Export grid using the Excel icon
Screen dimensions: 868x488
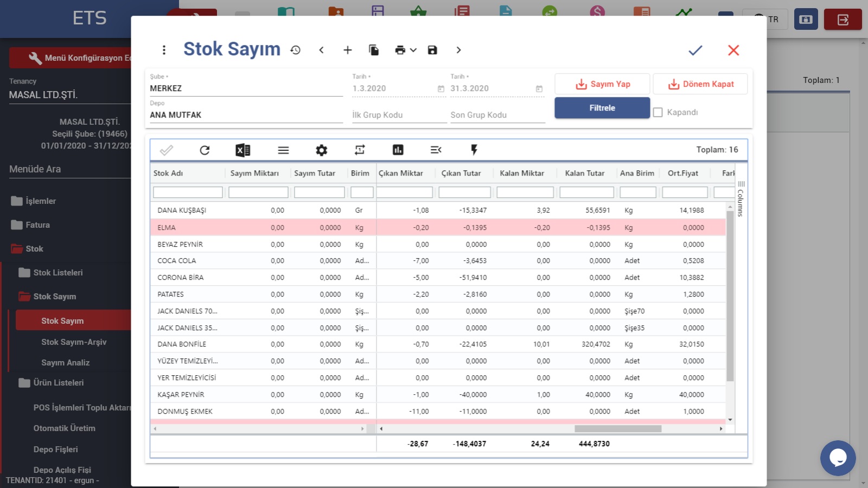[x=242, y=150]
